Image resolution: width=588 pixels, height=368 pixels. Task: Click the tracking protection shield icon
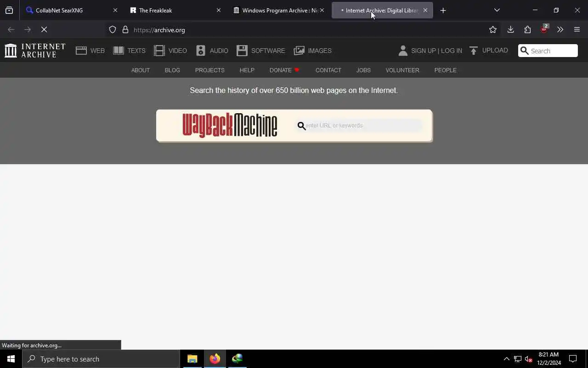[x=113, y=30]
